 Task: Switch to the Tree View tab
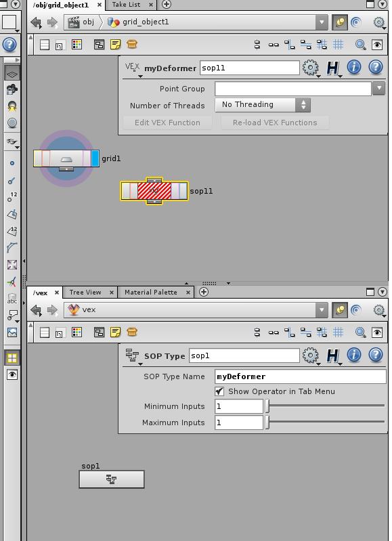click(85, 293)
